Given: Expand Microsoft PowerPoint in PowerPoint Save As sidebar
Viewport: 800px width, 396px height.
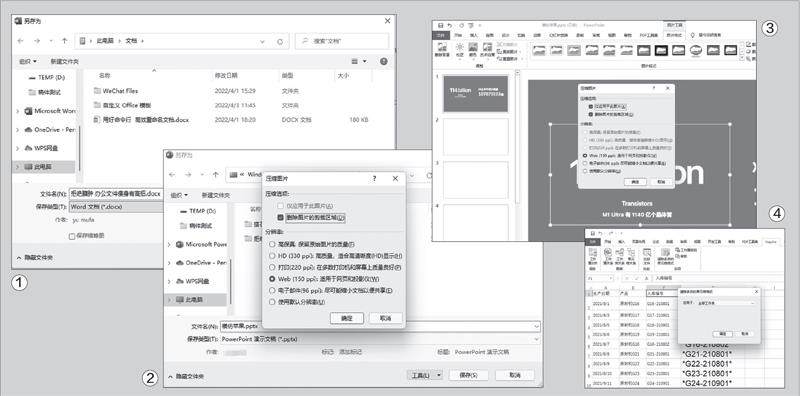Looking at the screenshot, I should tap(169, 244).
